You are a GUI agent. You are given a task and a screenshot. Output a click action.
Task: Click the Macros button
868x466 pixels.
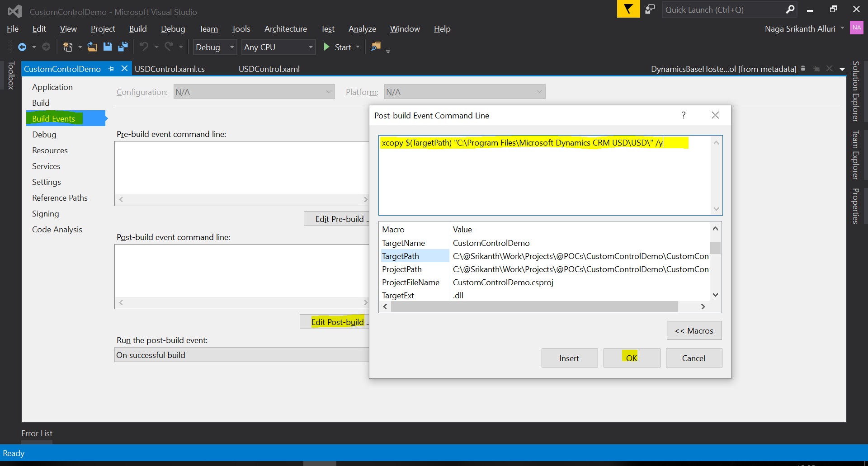(694, 330)
